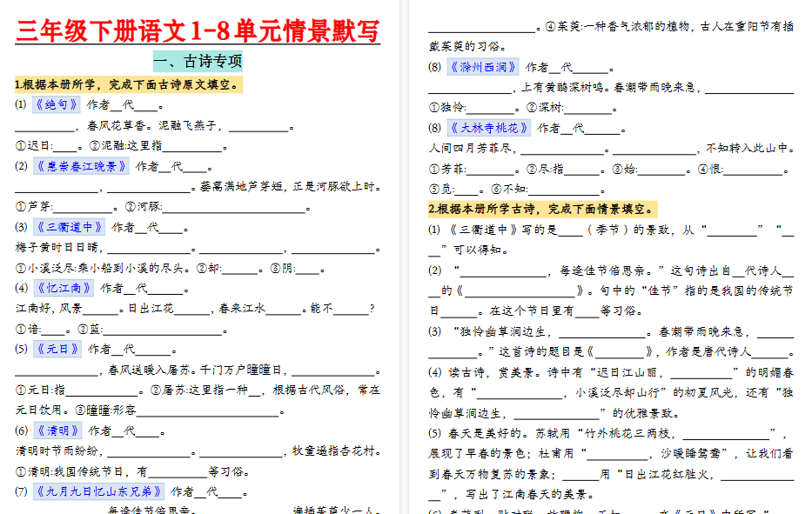The image size is (812, 514).
Task: Select the section heading 一、古诗专项
Action: click(x=198, y=63)
